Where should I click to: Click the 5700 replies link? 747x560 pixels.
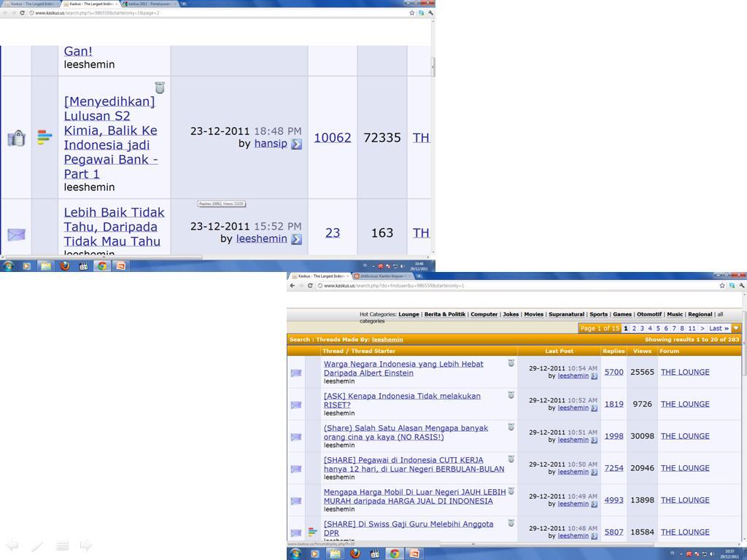pyautogui.click(x=614, y=372)
